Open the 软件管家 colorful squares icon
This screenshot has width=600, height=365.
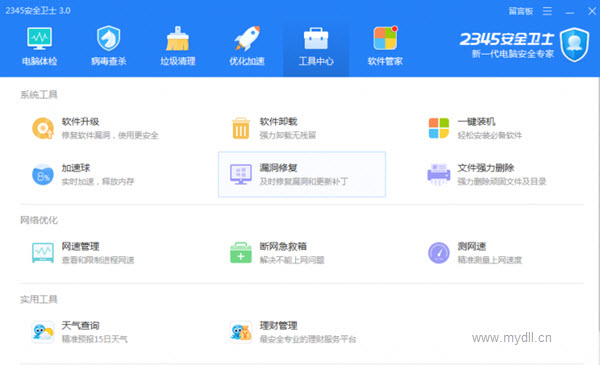click(385, 38)
